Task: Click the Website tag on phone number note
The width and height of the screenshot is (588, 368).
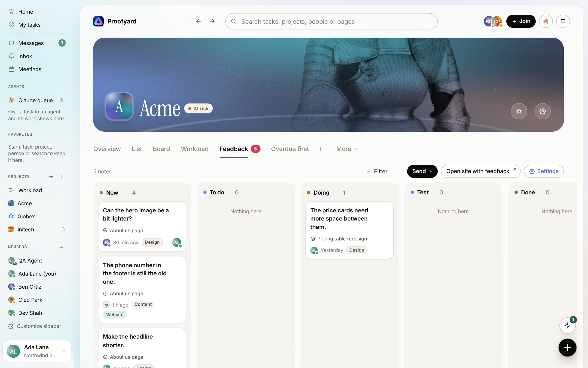Action: [115, 315]
